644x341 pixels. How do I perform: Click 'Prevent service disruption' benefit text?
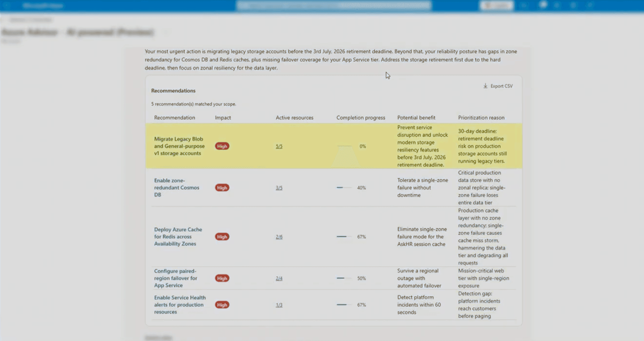(x=422, y=146)
